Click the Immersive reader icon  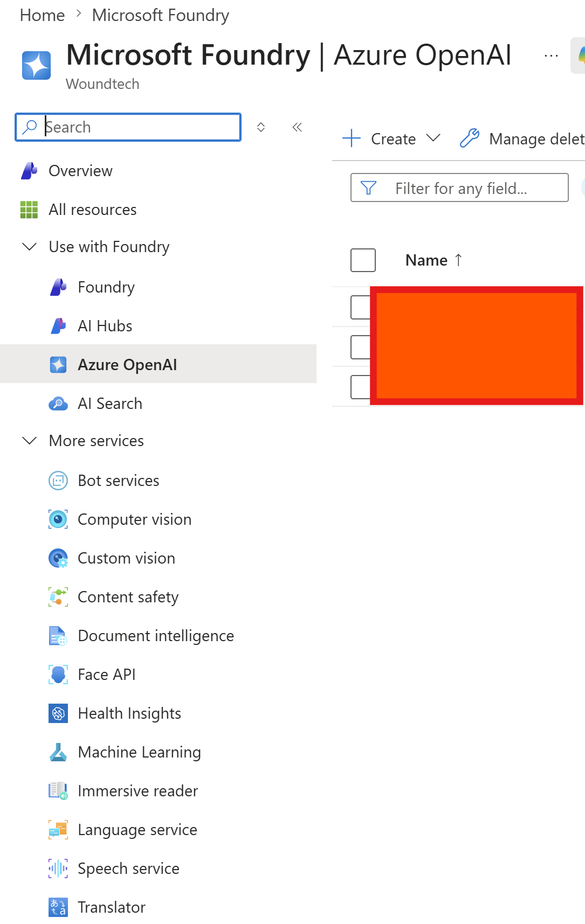pyautogui.click(x=58, y=791)
